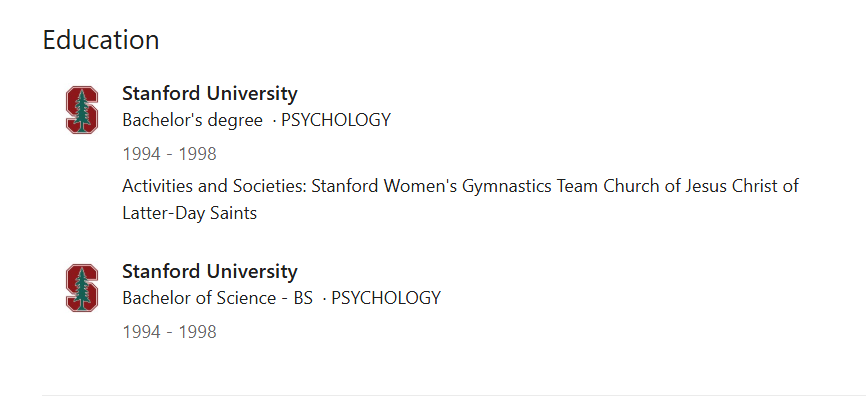The width and height of the screenshot is (866, 418).
Task: Click the 1998 end year under Bachelor's degree
Action: (x=197, y=154)
